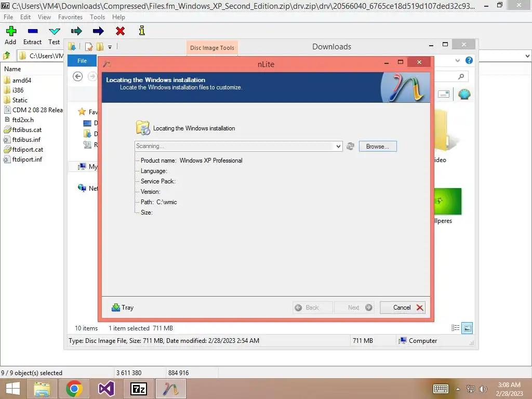Screen dimensions: 532x399
Task: Open the File tab in Downloads Explorer
Action: tap(82, 61)
